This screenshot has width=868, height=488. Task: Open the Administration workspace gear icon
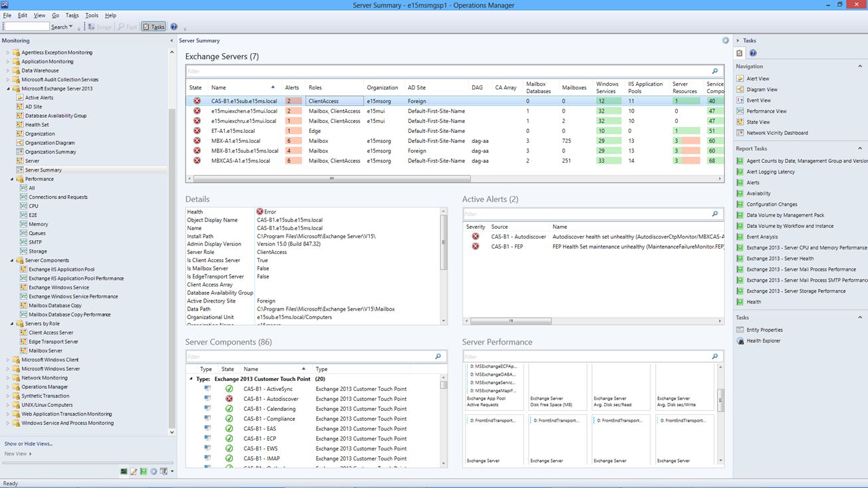click(x=154, y=471)
